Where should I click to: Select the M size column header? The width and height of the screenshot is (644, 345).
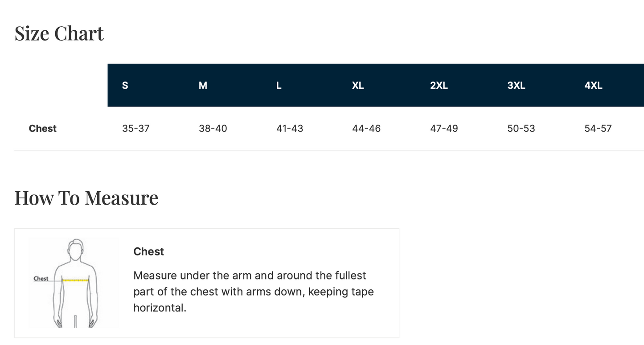[x=203, y=85]
